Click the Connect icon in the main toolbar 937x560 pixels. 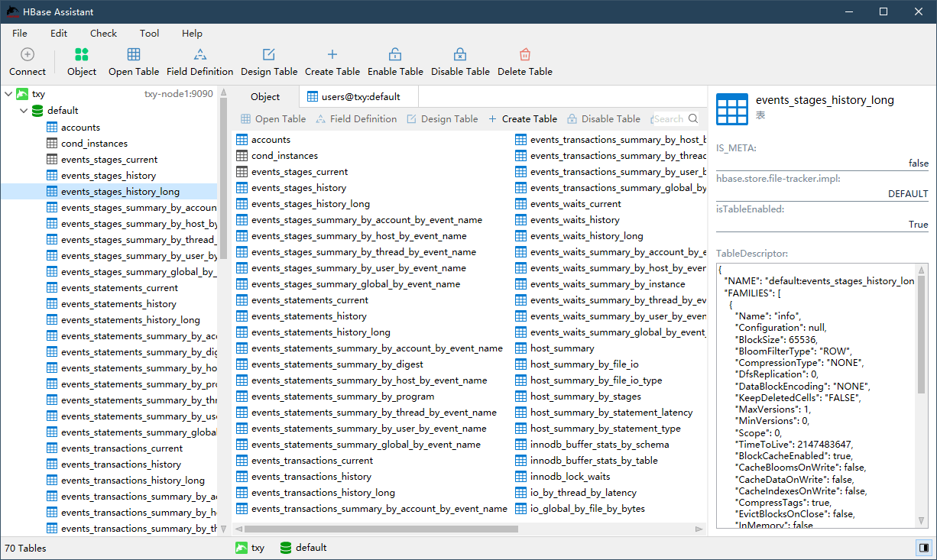tap(28, 54)
